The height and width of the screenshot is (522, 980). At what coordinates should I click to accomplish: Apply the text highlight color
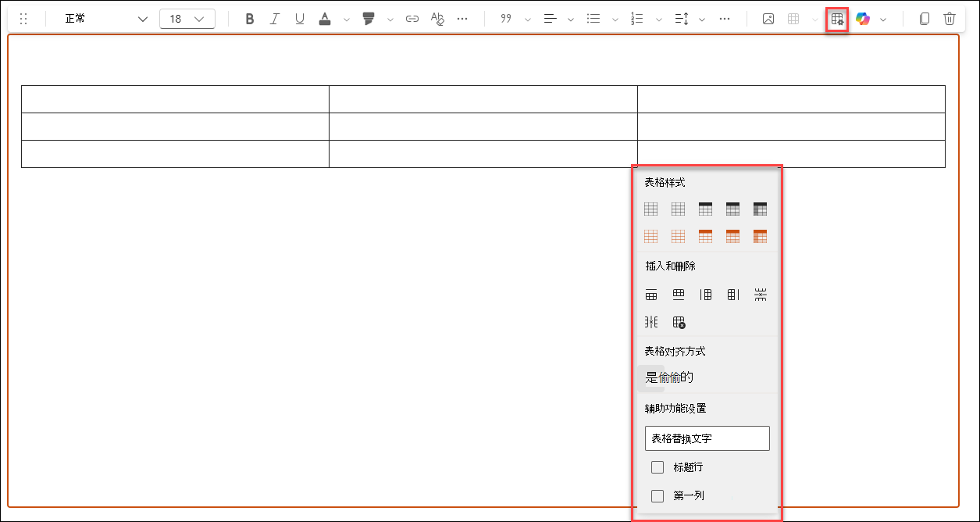coord(369,19)
